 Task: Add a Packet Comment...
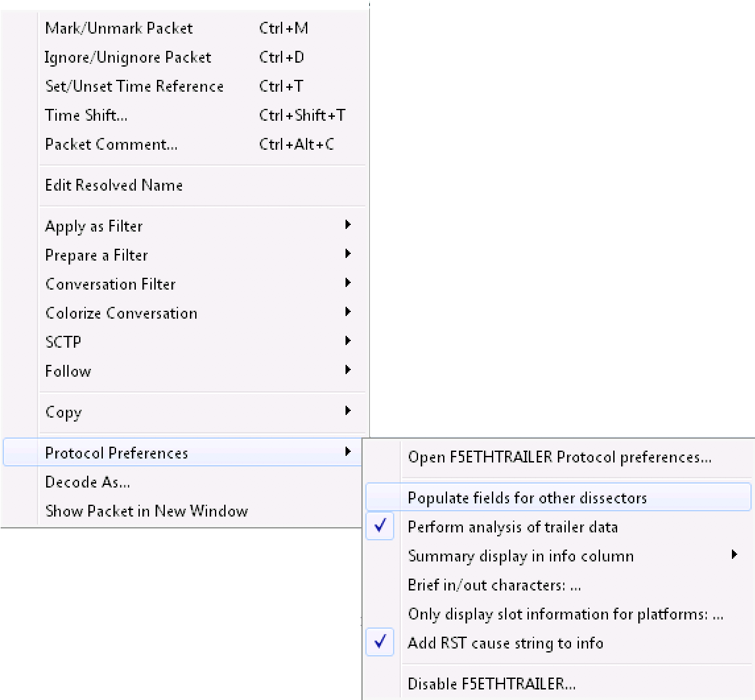[x=185, y=144]
